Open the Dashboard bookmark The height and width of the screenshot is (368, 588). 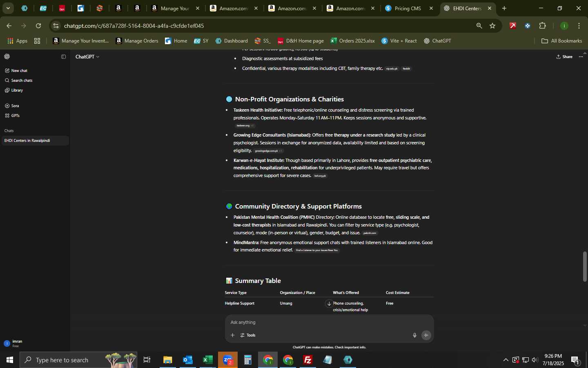click(x=232, y=41)
